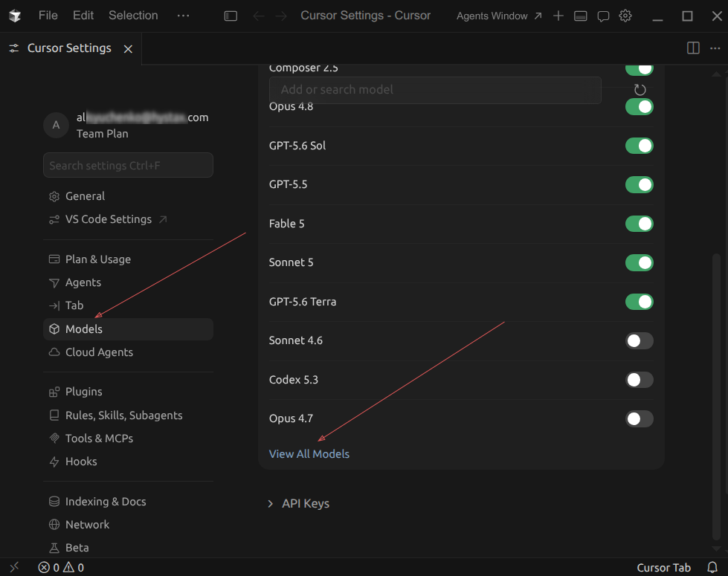The height and width of the screenshot is (576, 728).
Task: Open Tab settings section
Action: (128, 305)
